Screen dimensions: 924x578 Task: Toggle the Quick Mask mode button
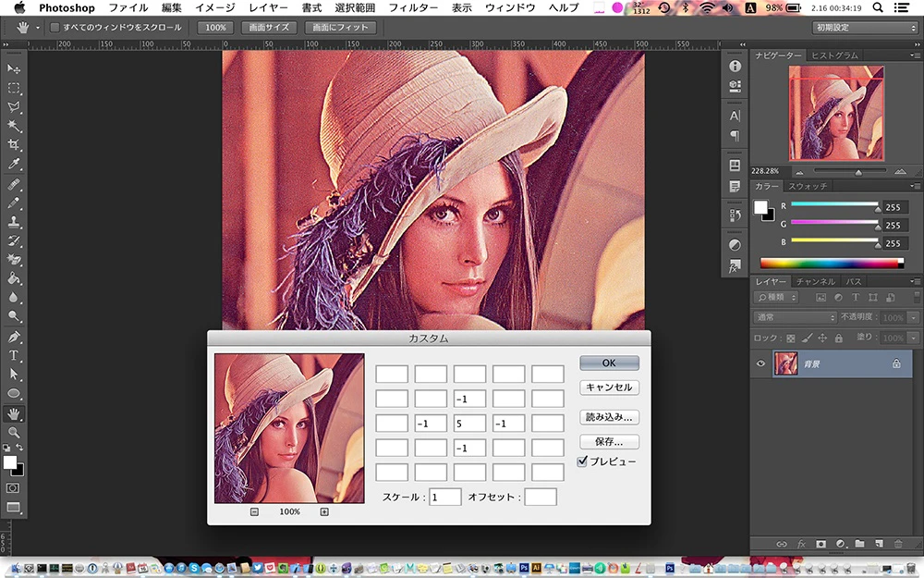(x=13, y=488)
